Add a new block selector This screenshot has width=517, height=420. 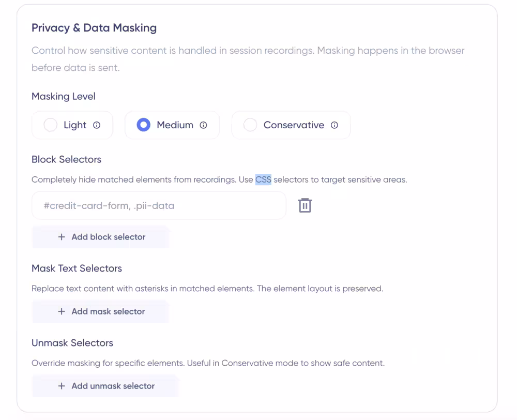tap(101, 237)
